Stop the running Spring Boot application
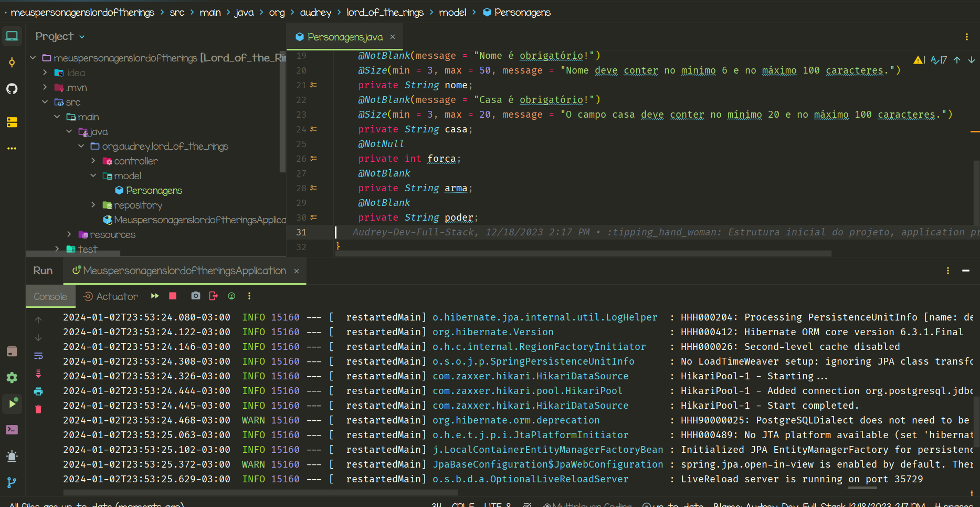This screenshot has width=980, height=507. click(172, 296)
